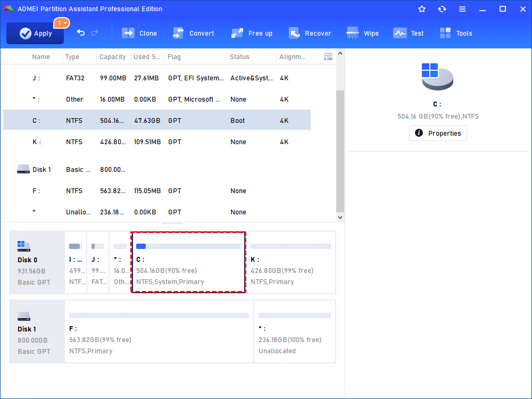
Task: Select Disk 1 in the disk map
Action: coord(37,331)
